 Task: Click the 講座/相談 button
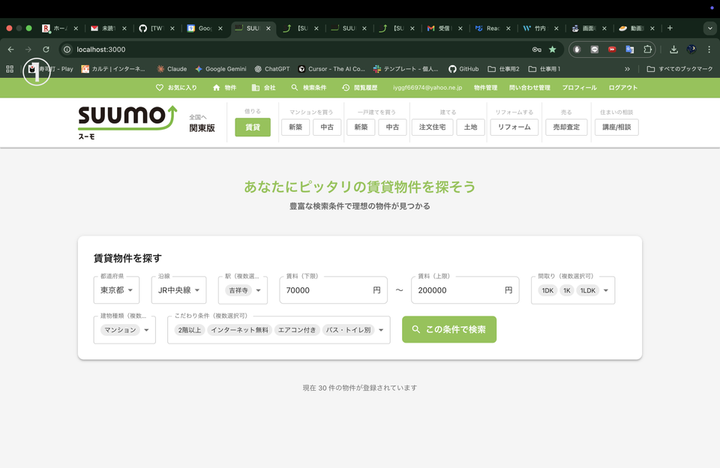[x=617, y=127]
